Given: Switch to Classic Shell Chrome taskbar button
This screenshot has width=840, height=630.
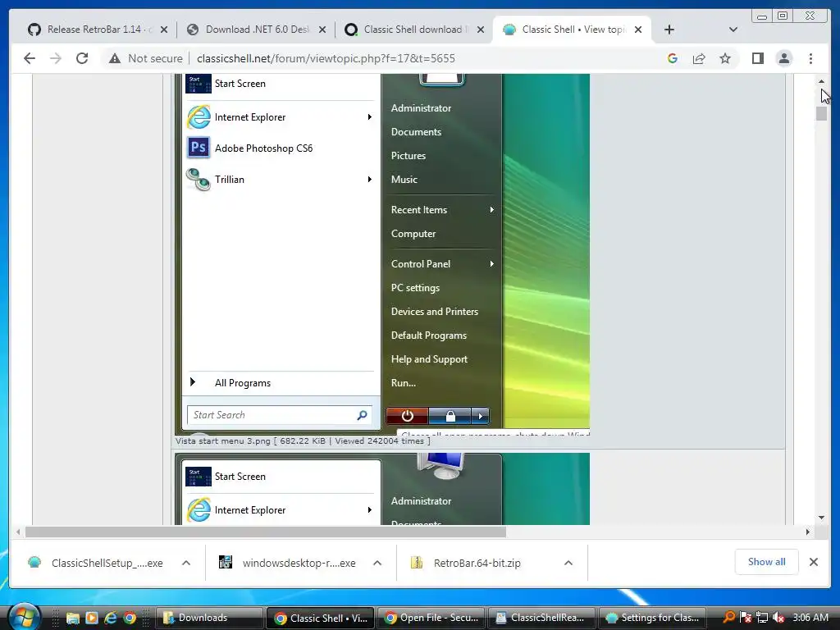Looking at the screenshot, I should point(321,619).
